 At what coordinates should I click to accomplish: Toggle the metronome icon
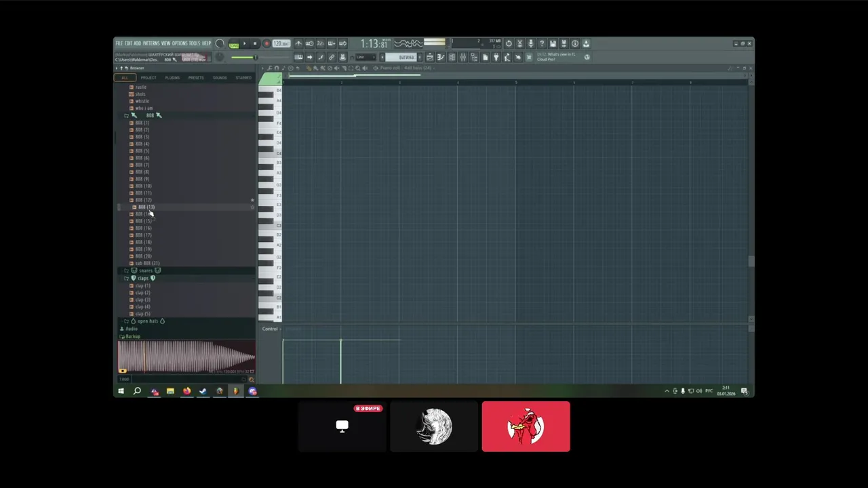tap(298, 43)
